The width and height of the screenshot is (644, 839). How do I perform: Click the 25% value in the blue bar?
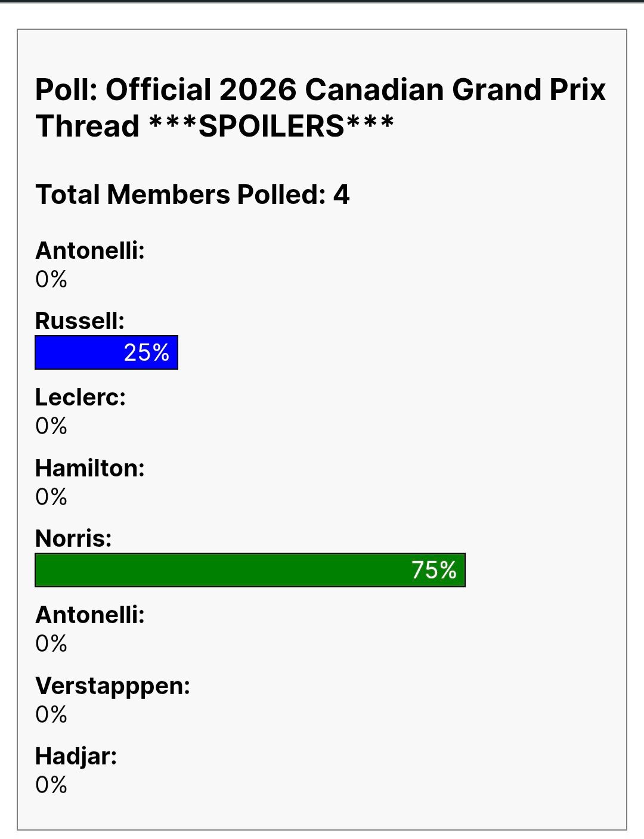(147, 352)
